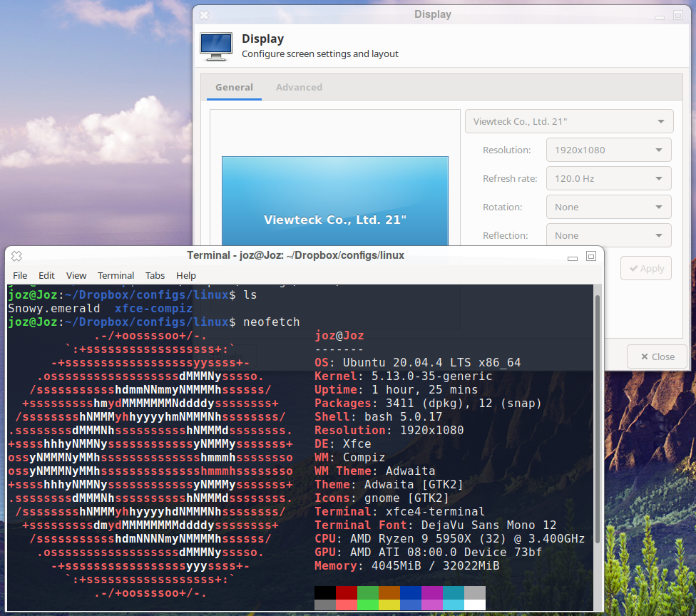The height and width of the screenshot is (616, 696).
Task: Open the Terminal File menu
Action: click(x=20, y=276)
